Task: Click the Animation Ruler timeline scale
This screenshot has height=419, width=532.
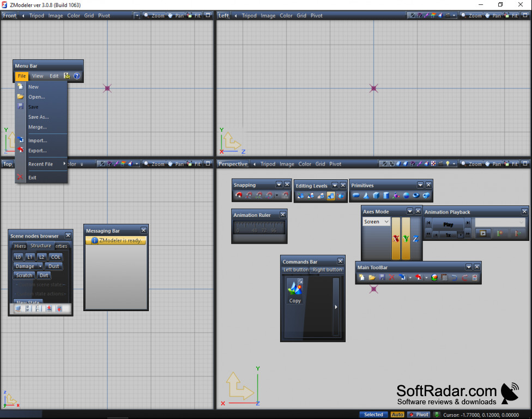Action: coord(259,228)
